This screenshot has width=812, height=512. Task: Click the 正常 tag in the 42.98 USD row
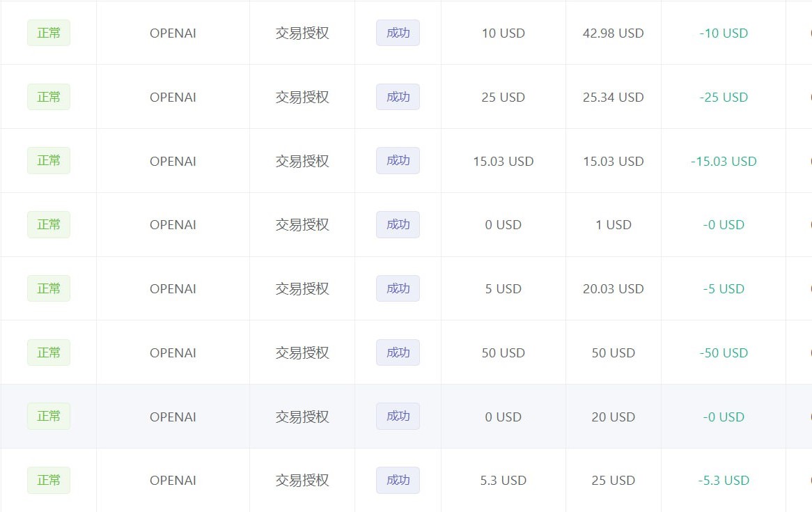49,33
